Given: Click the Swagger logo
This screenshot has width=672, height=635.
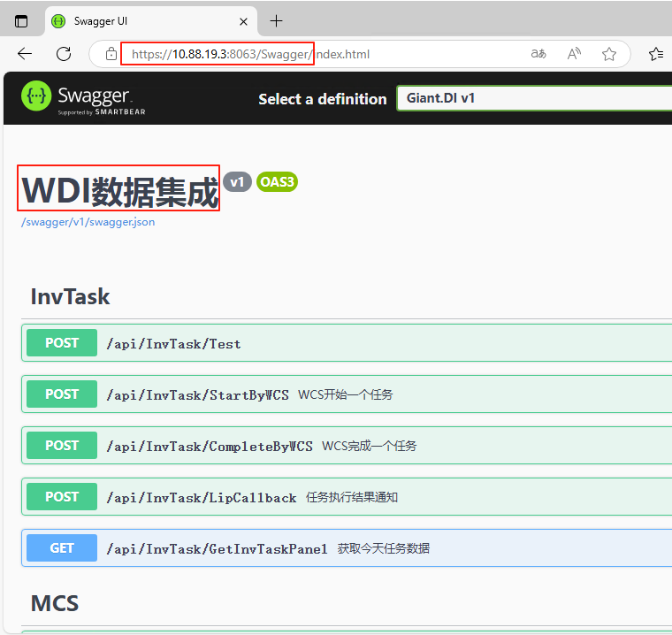Looking at the screenshot, I should tap(83, 98).
